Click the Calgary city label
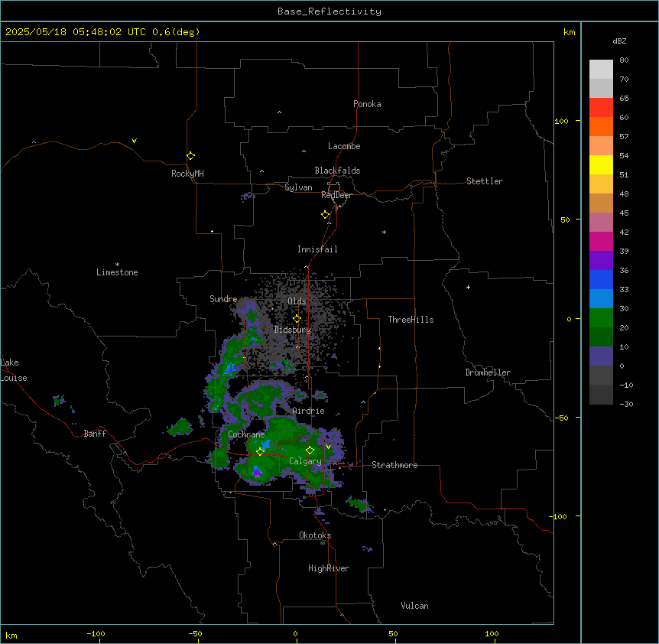Viewport: 659px width, 644px height. [305, 461]
